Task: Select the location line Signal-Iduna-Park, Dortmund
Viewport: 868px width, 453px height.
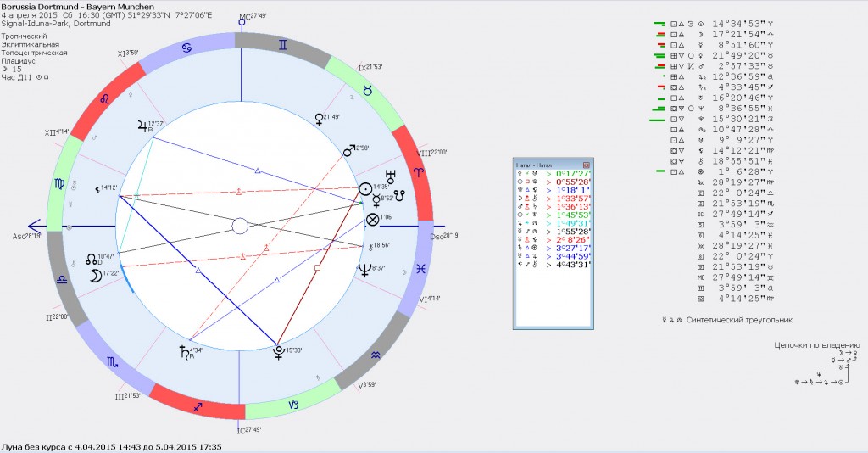Action: tap(56, 24)
